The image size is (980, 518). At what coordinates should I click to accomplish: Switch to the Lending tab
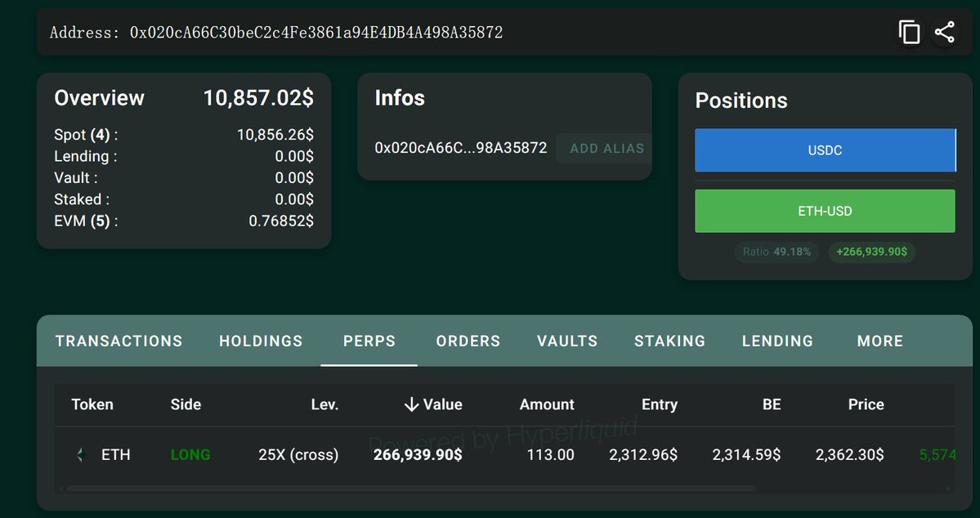pyautogui.click(x=777, y=342)
